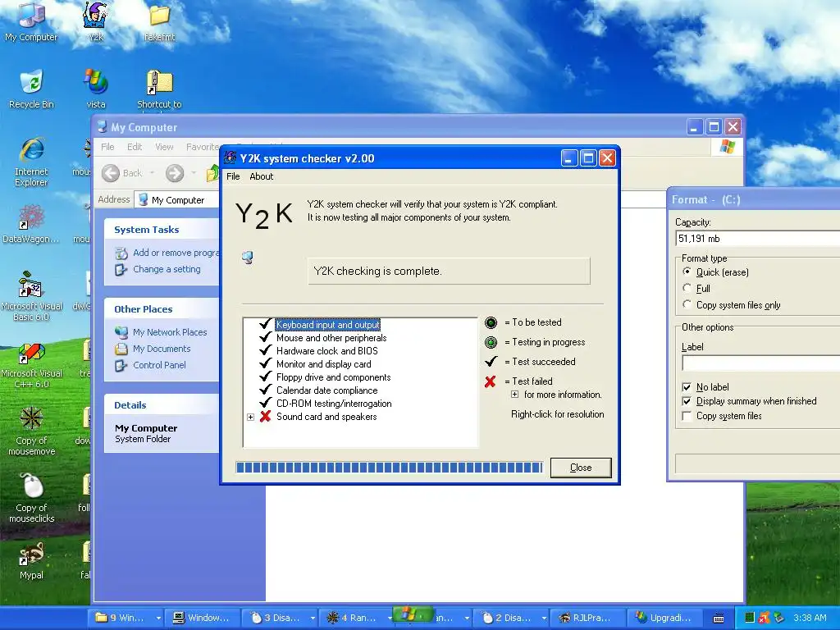Open the Recycle Bin icon
This screenshot has height=630, width=840.
click(31, 89)
